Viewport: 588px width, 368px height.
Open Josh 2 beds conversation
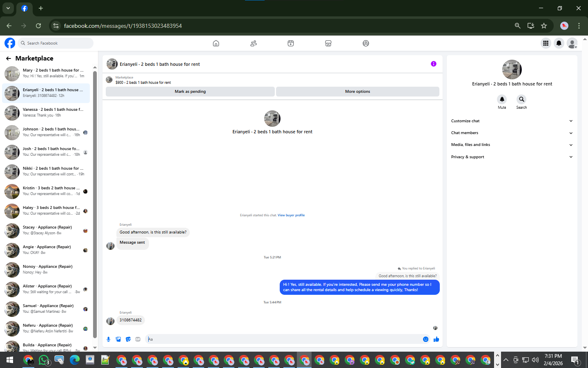[x=46, y=152]
